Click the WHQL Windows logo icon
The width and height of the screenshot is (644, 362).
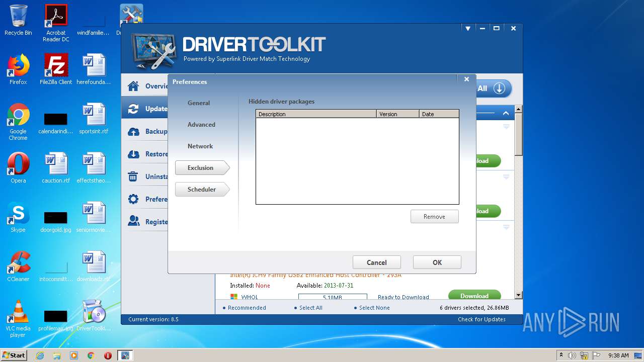point(234,297)
